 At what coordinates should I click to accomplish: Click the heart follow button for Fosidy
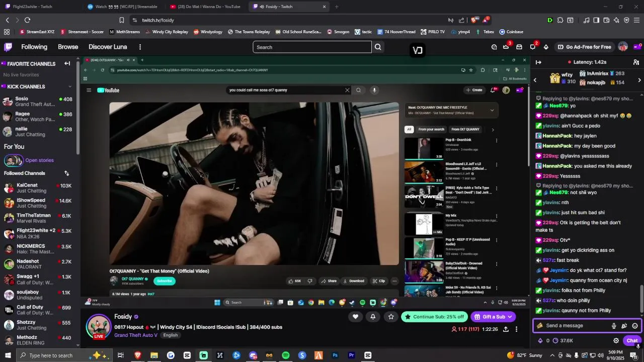(355, 316)
